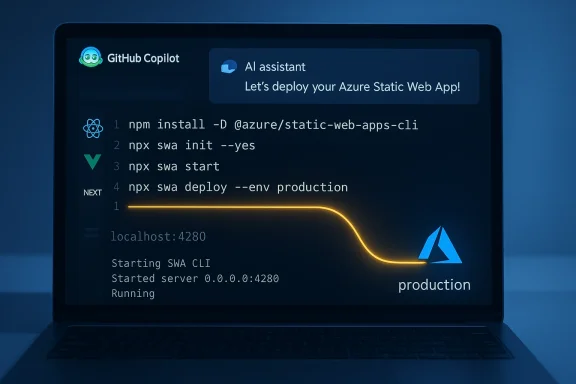Select the green Vue logo icon
The image size is (576, 384).
[93, 162]
